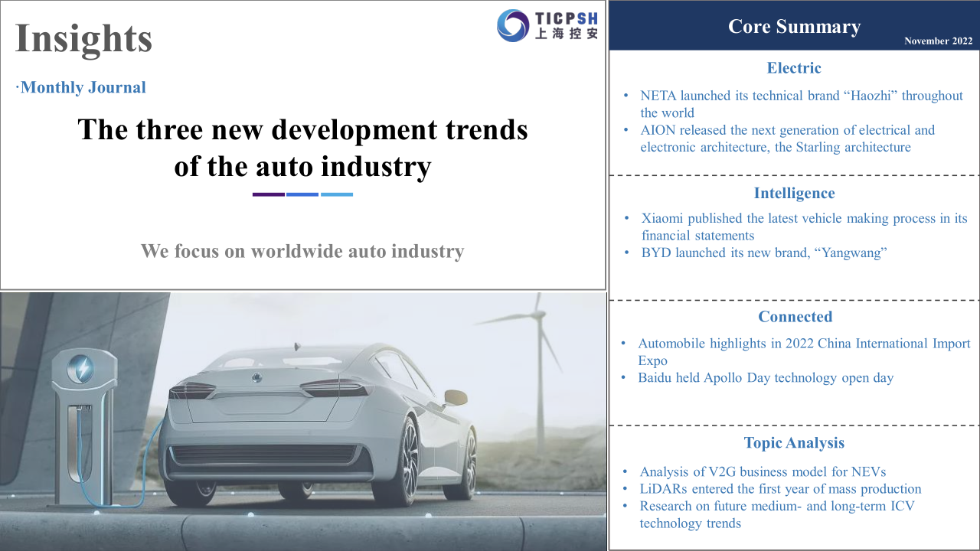Go to the Connected section heading

coord(795,317)
